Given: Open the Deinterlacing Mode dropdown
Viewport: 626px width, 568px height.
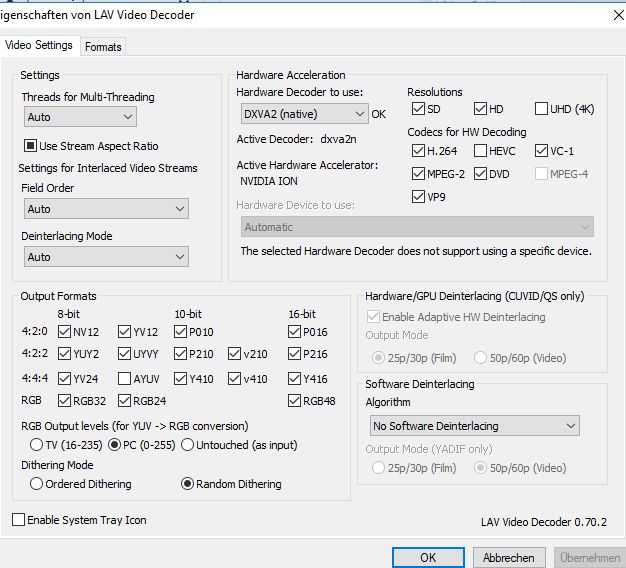Looking at the screenshot, I should coord(106,257).
